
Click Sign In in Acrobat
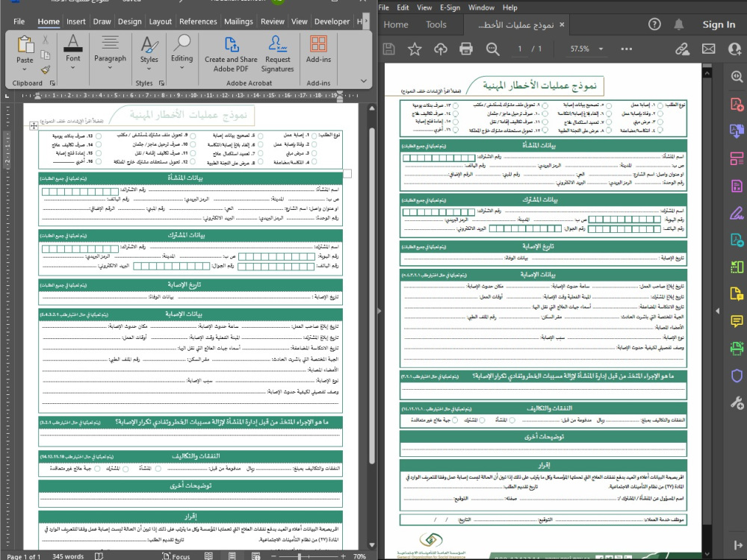pyautogui.click(x=719, y=25)
